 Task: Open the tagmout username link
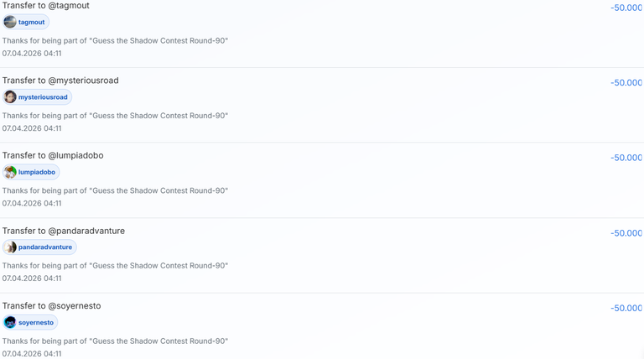coord(31,22)
